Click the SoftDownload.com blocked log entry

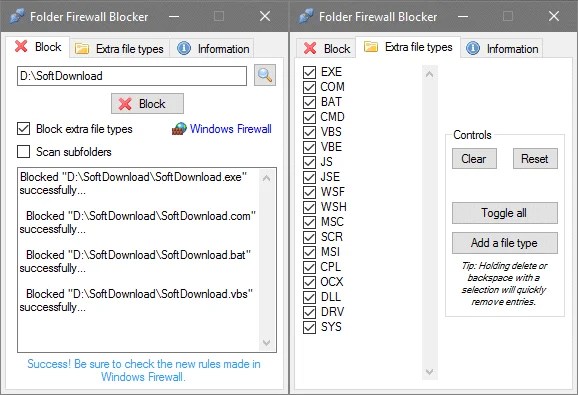pyautogui.click(x=137, y=223)
